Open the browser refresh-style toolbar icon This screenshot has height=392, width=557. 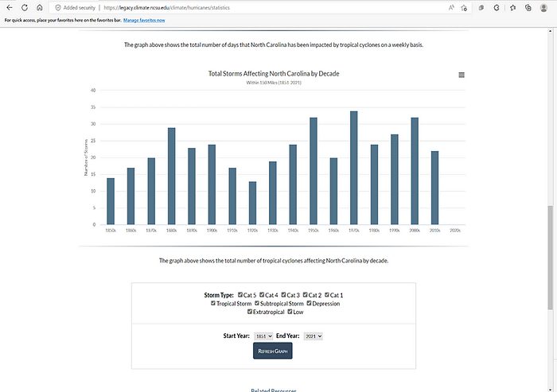click(x=497, y=7)
